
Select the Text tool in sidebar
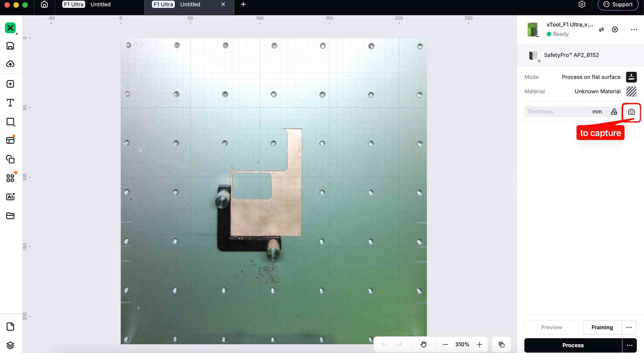[10, 103]
